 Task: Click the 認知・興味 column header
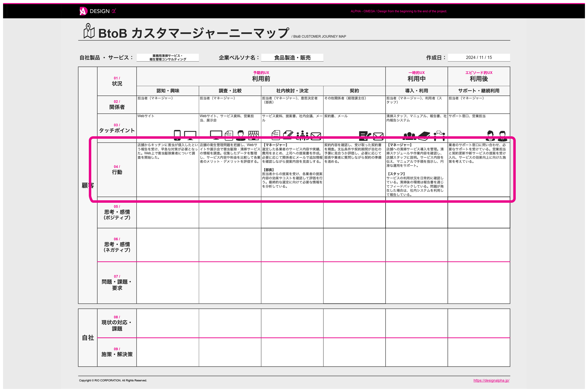click(x=168, y=91)
